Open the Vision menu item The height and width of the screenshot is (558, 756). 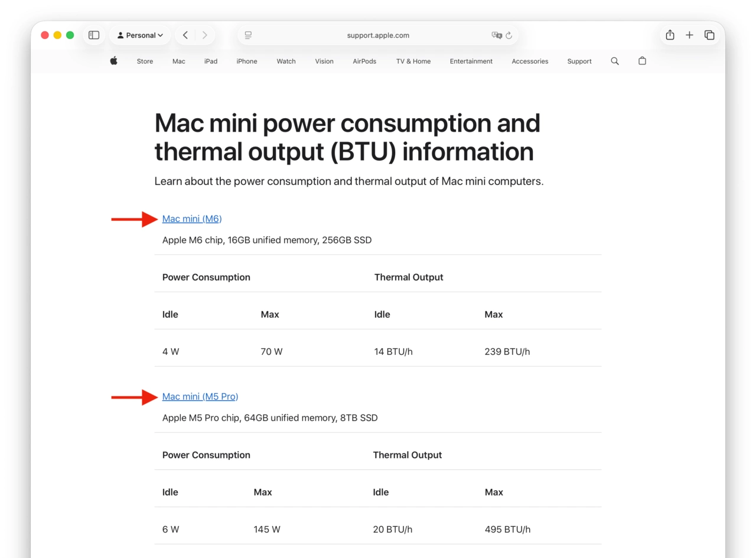[x=324, y=61]
